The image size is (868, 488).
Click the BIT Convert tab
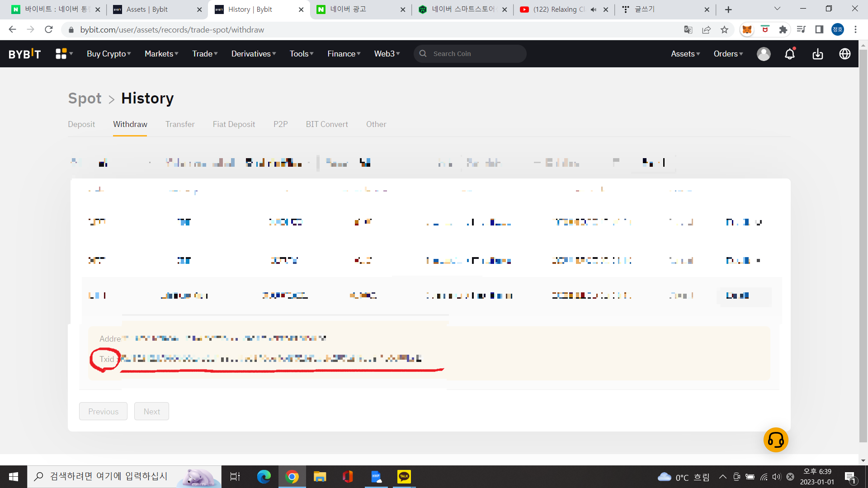pos(327,125)
